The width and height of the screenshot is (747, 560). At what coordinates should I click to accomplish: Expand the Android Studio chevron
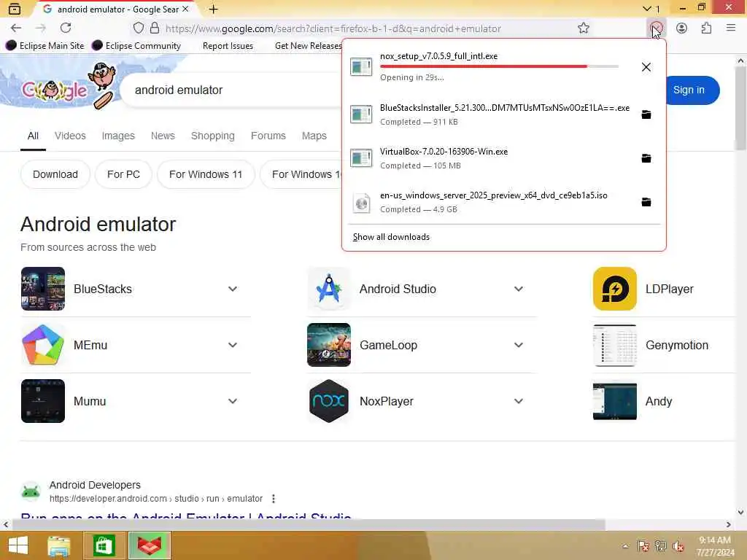pos(519,289)
